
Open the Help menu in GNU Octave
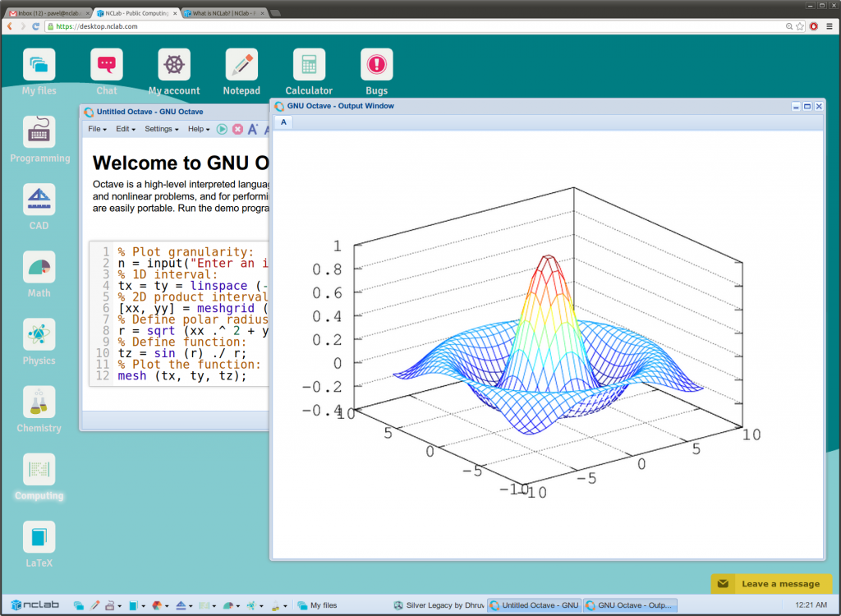199,129
